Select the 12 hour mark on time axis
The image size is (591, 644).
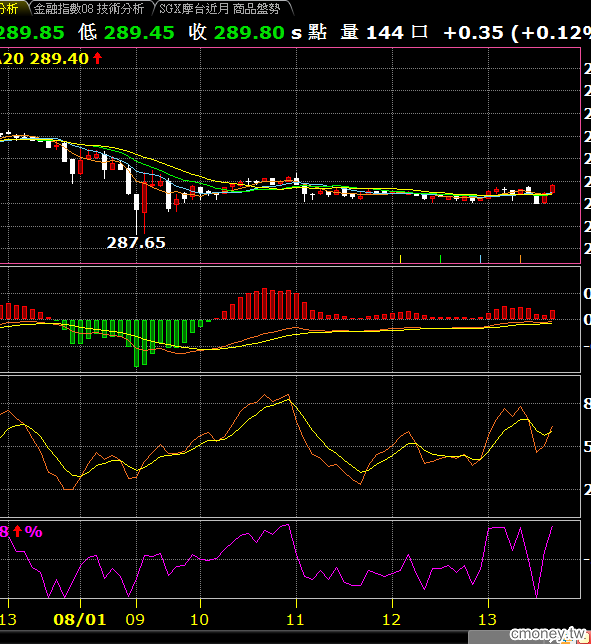391,619
